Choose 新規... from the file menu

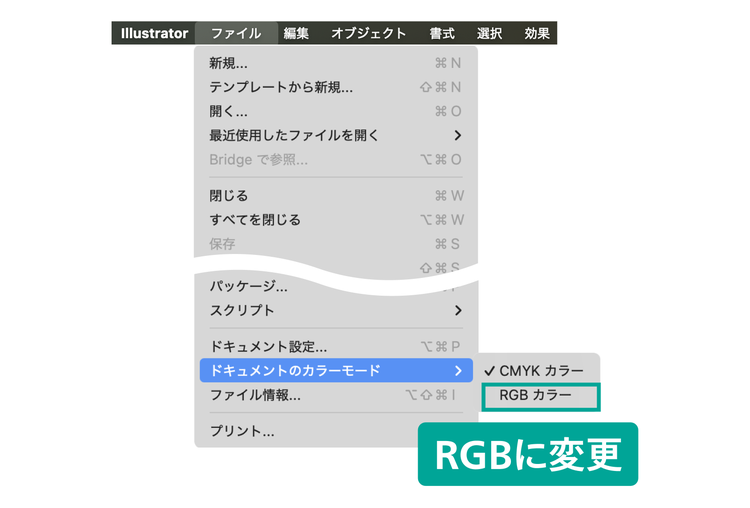(x=336, y=63)
